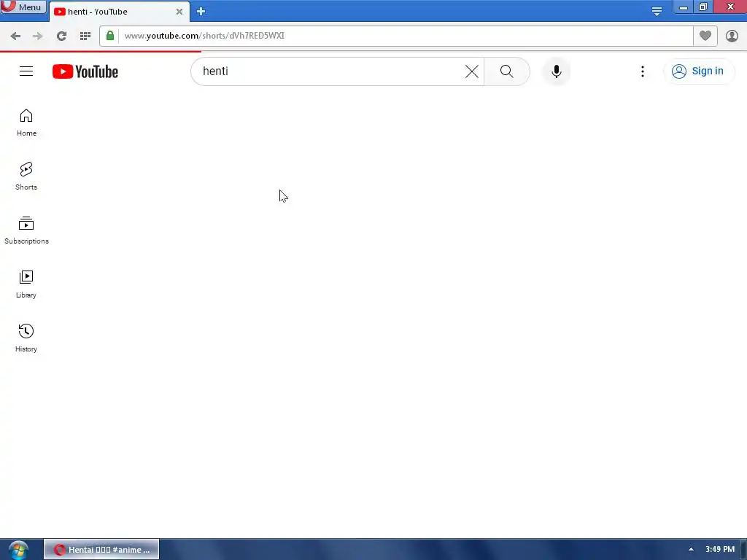
Task: Open the YouTube hamburger guide menu
Action: tap(26, 71)
